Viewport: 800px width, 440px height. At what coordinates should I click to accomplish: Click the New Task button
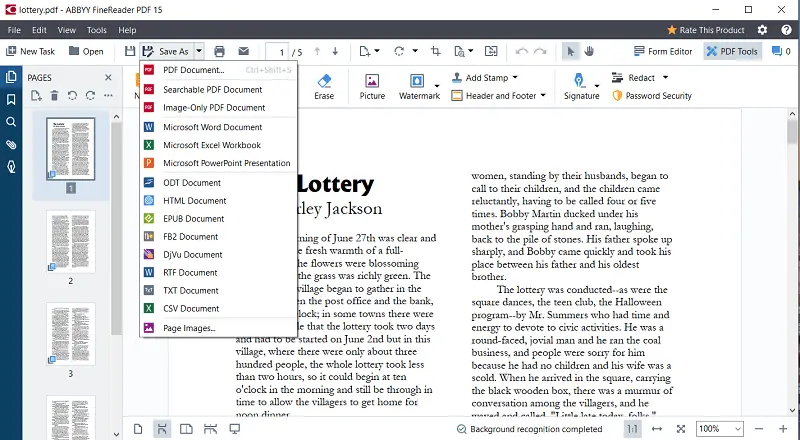pyautogui.click(x=30, y=51)
